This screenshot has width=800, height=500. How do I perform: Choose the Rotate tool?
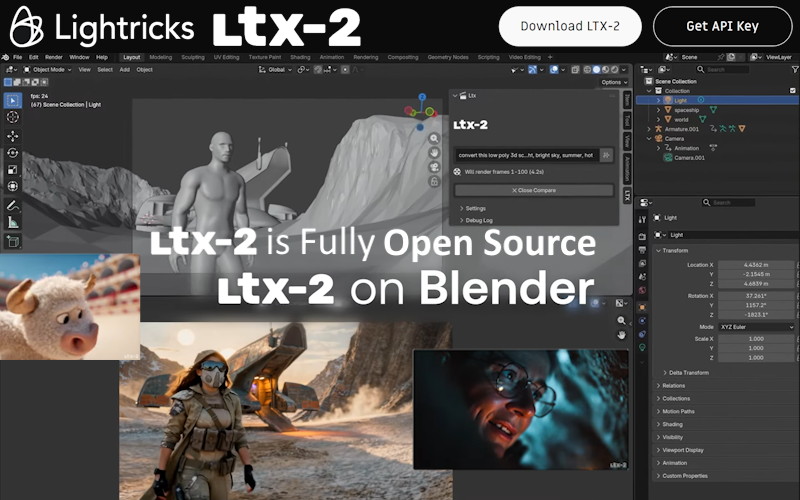click(13, 152)
